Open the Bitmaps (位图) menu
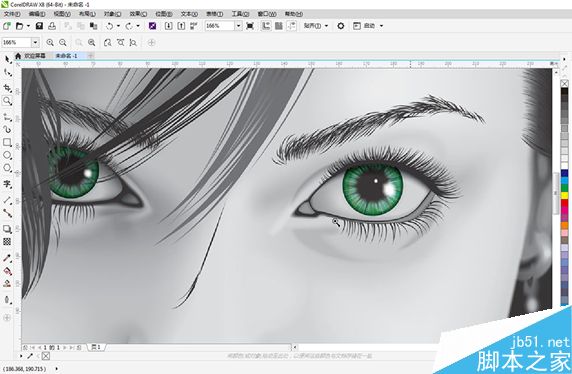The width and height of the screenshot is (572, 374). point(163,14)
